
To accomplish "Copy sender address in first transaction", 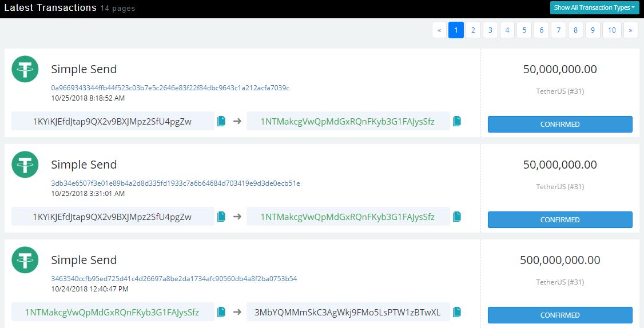I will tap(221, 121).
